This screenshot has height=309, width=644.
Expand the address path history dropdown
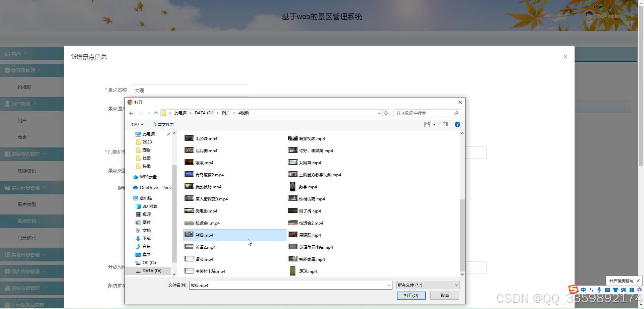coord(379,113)
